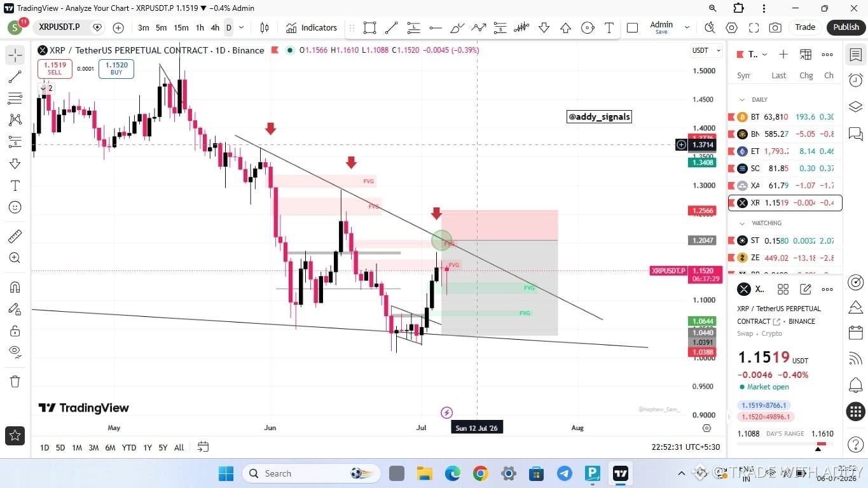The height and width of the screenshot is (488, 868).
Task: Open the chats speech bubble panel
Action: (855, 134)
